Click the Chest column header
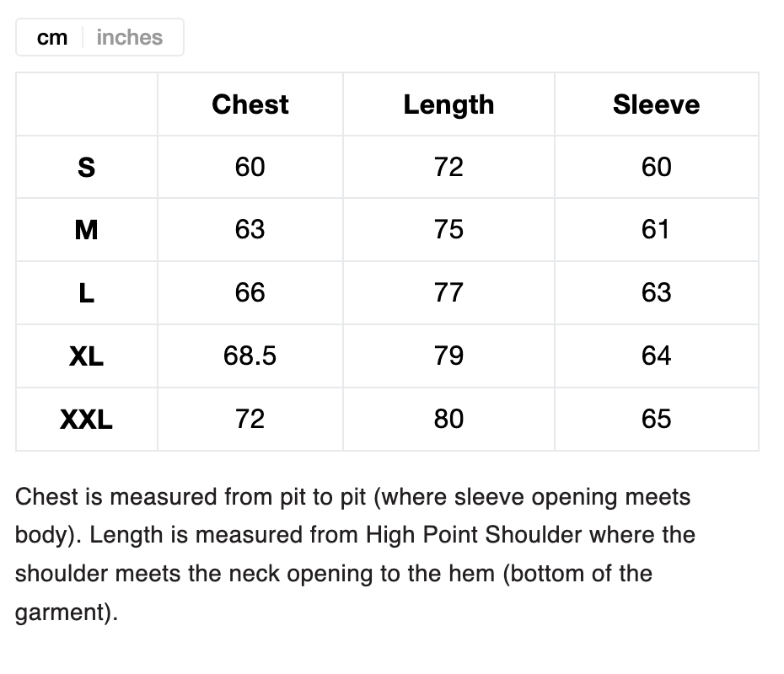784x674 pixels. point(250,104)
